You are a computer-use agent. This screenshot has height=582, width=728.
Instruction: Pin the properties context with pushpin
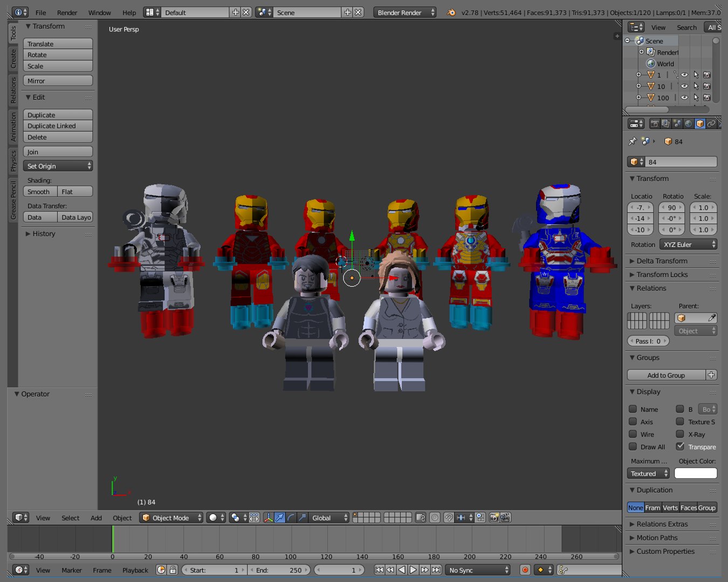coord(633,141)
